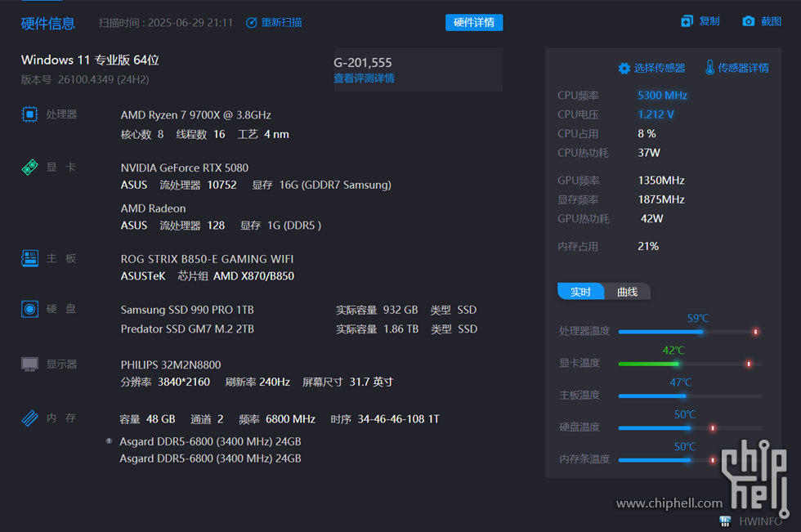Click the 扫描时间 2025-06-29 21:11 text

[165, 22]
